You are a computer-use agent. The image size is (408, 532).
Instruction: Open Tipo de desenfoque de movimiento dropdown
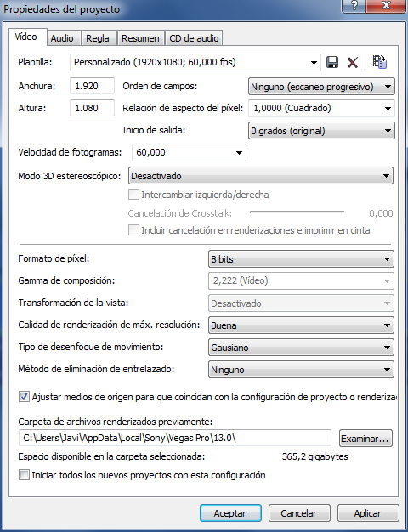pos(301,348)
